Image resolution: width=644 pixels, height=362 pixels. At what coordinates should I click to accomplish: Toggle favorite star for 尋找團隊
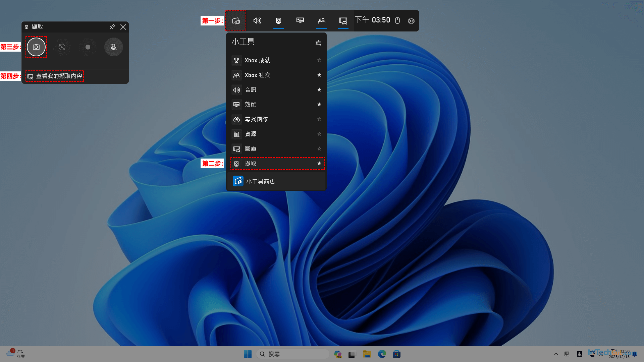point(319,119)
